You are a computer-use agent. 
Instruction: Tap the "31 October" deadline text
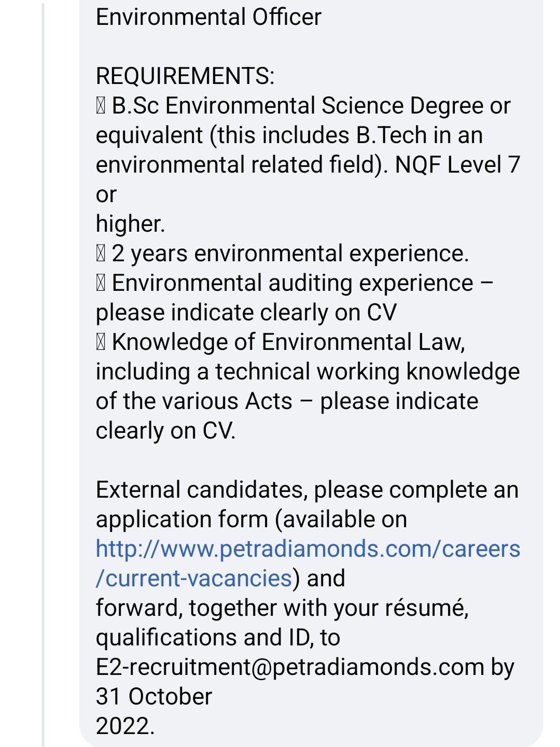[x=154, y=697]
